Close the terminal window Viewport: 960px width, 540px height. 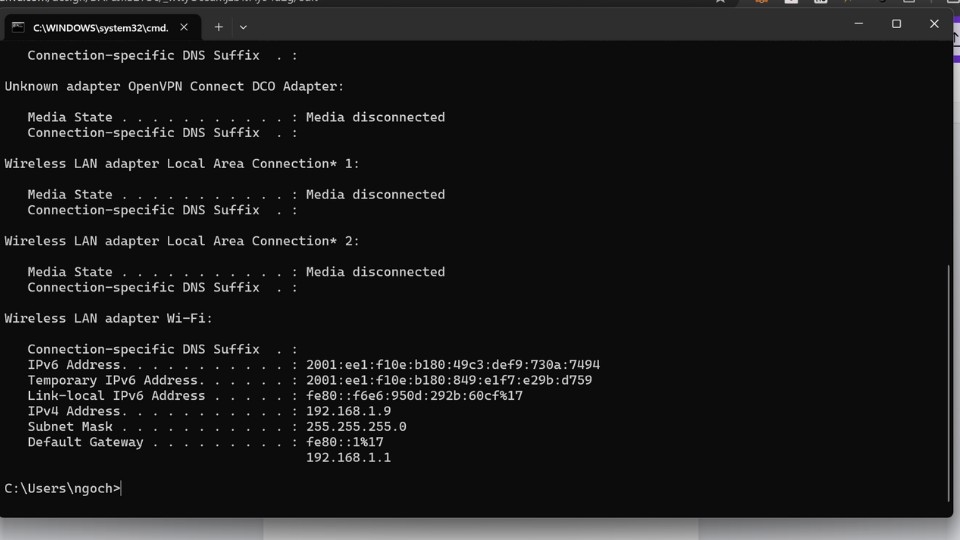(934, 24)
